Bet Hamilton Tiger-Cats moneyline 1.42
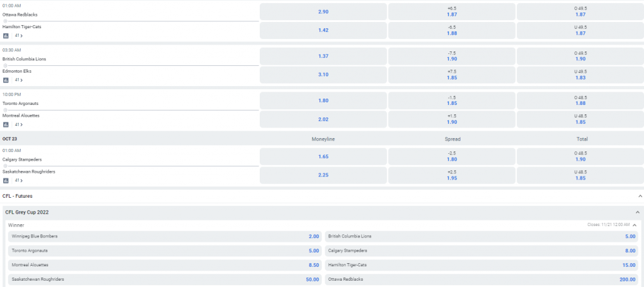This screenshot has height=287, width=644. 323,30
